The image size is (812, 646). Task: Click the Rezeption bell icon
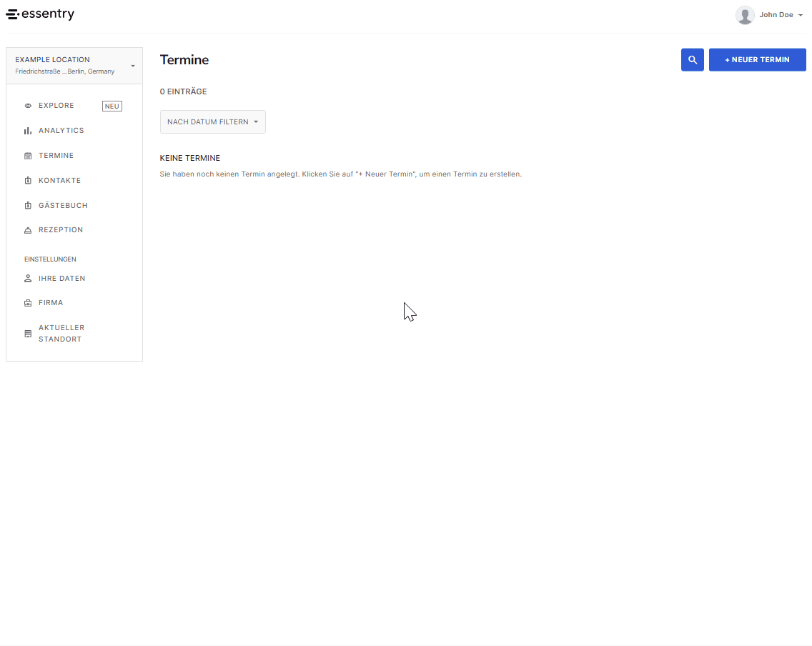click(x=28, y=230)
